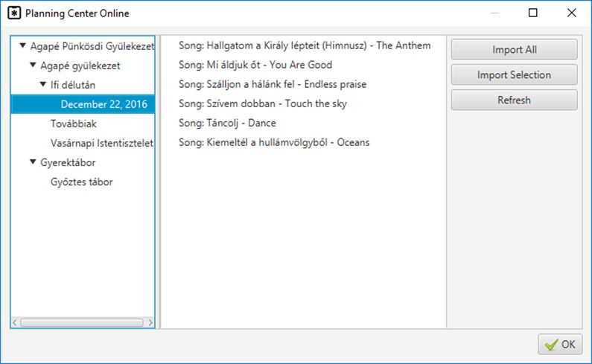
Task: Select song Mi áldjuk őt - You Are Good
Action: coord(255,65)
